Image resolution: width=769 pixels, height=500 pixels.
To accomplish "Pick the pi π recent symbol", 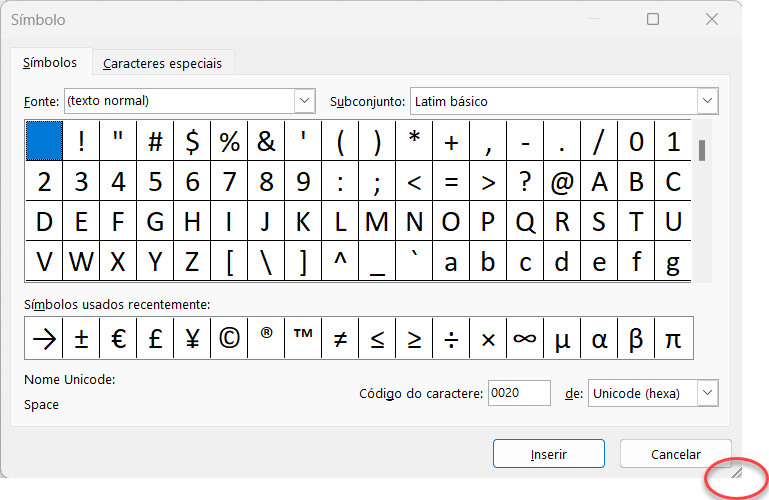I will point(673,338).
